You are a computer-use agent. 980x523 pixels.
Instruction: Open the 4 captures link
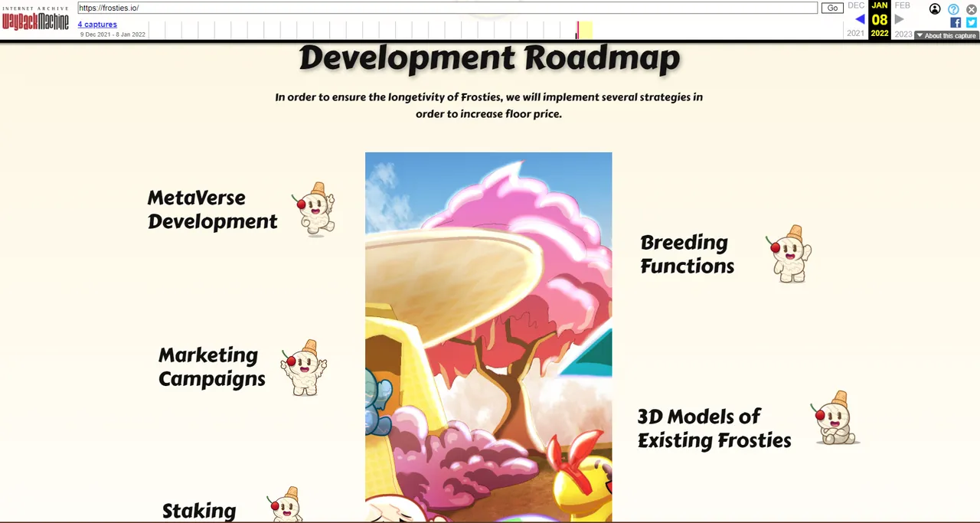click(x=97, y=25)
